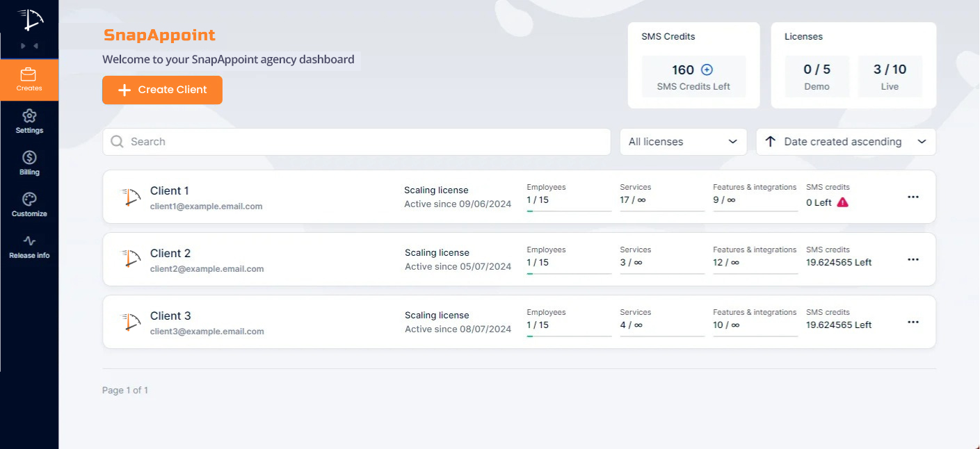Click the SnapAppoint logo in the sidebar
The image size is (980, 449).
click(29, 19)
